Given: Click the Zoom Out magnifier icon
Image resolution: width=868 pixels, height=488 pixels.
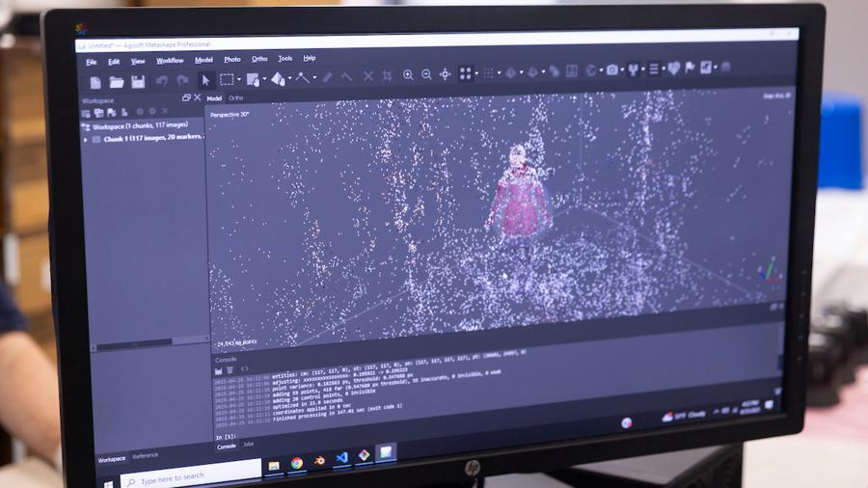Looking at the screenshot, I should (425, 75).
